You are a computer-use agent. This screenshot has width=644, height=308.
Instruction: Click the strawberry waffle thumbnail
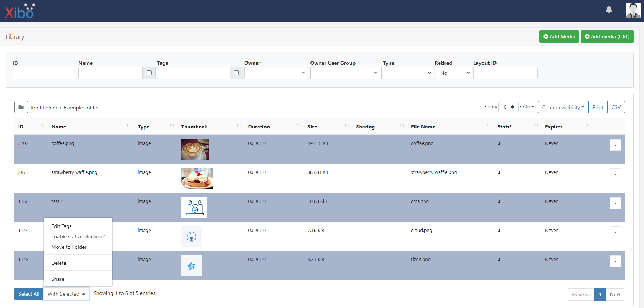(x=197, y=179)
